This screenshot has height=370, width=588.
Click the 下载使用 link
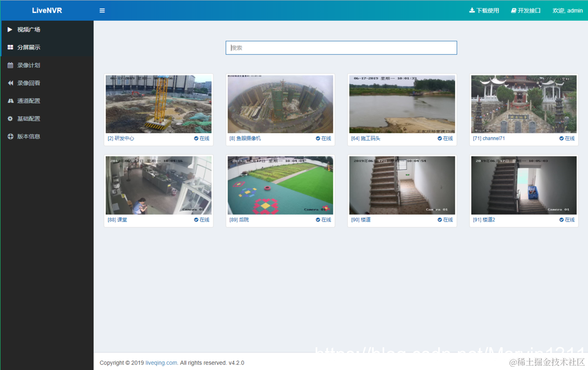click(x=484, y=10)
